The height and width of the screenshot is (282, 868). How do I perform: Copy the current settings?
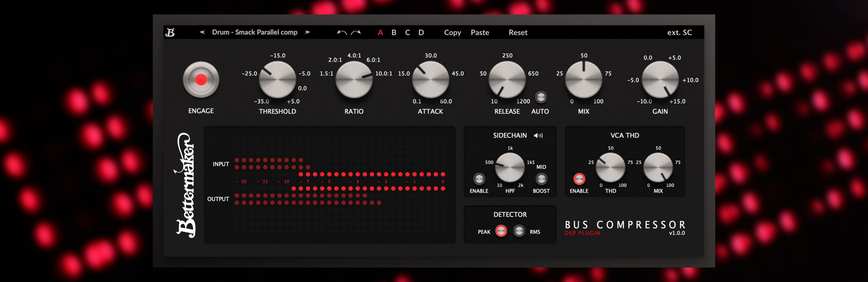point(453,33)
